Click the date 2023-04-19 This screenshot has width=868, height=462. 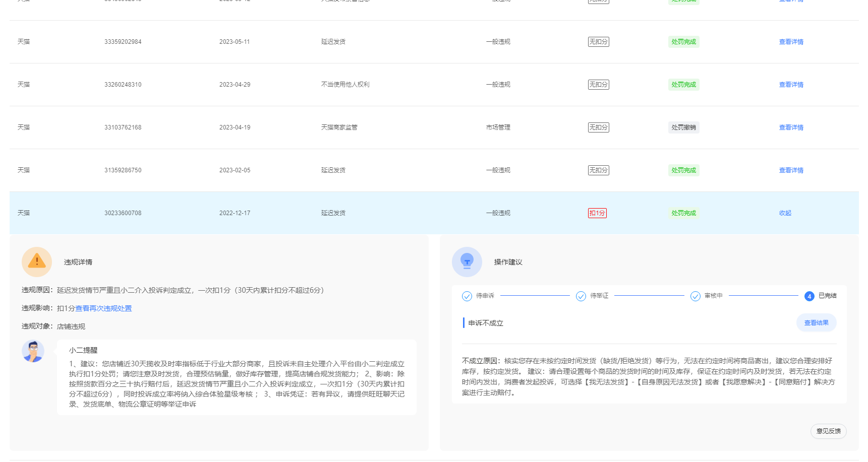pyautogui.click(x=235, y=127)
